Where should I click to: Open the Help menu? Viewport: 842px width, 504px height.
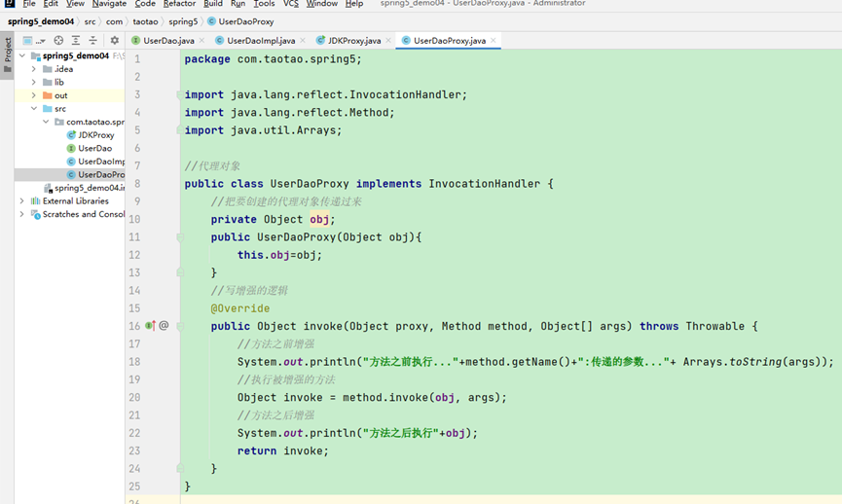[354, 3]
